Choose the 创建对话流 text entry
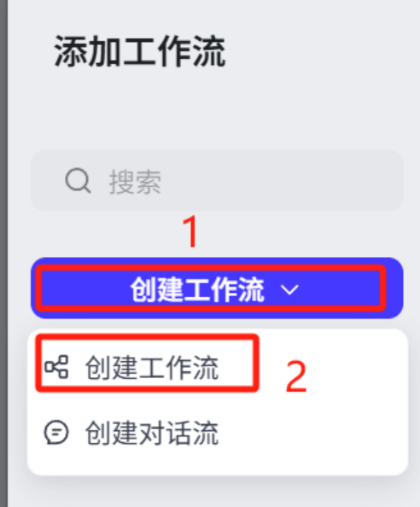The width and height of the screenshot is (420, 507). (152, 433)
